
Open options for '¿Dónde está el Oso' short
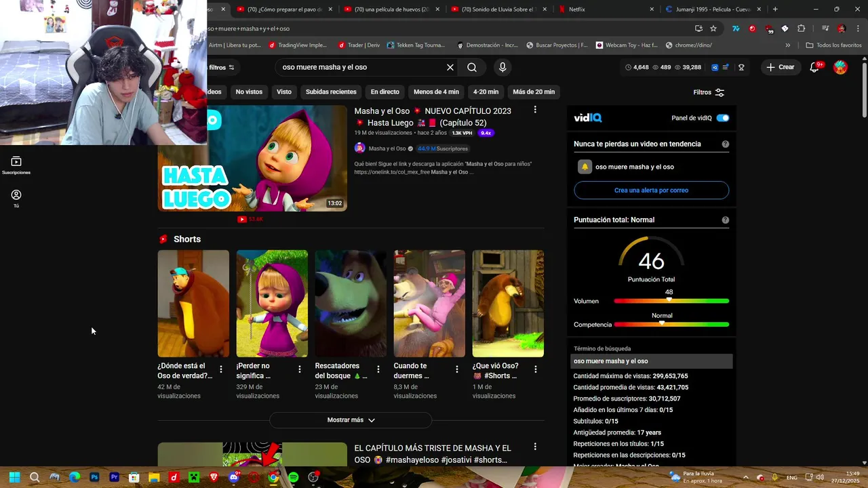click(x=220, y=369)
